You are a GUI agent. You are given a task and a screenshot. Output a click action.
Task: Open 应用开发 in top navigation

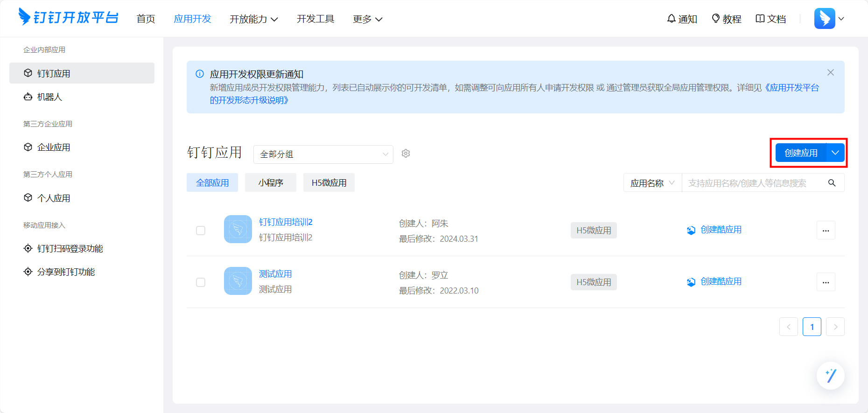[x=192, y=19]
